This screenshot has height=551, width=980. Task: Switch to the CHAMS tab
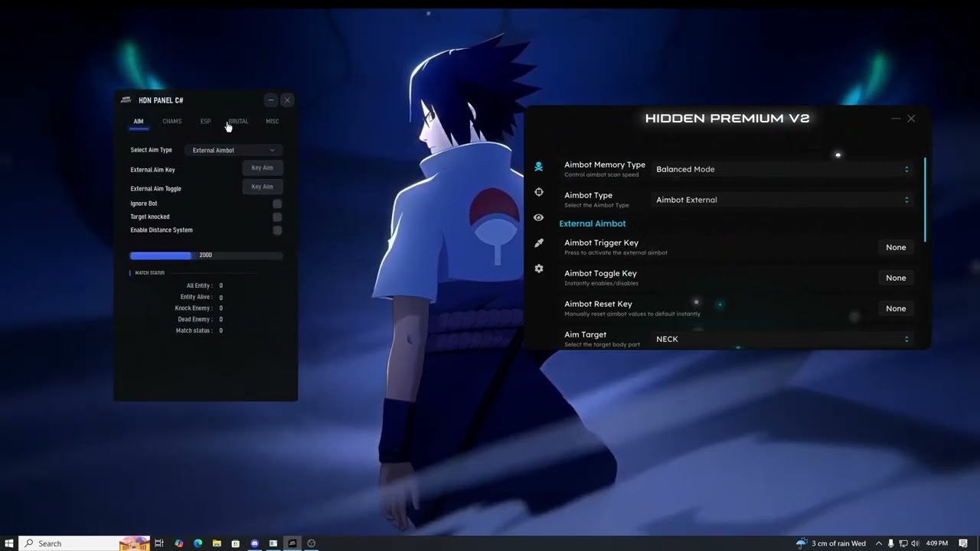point(172,122)
